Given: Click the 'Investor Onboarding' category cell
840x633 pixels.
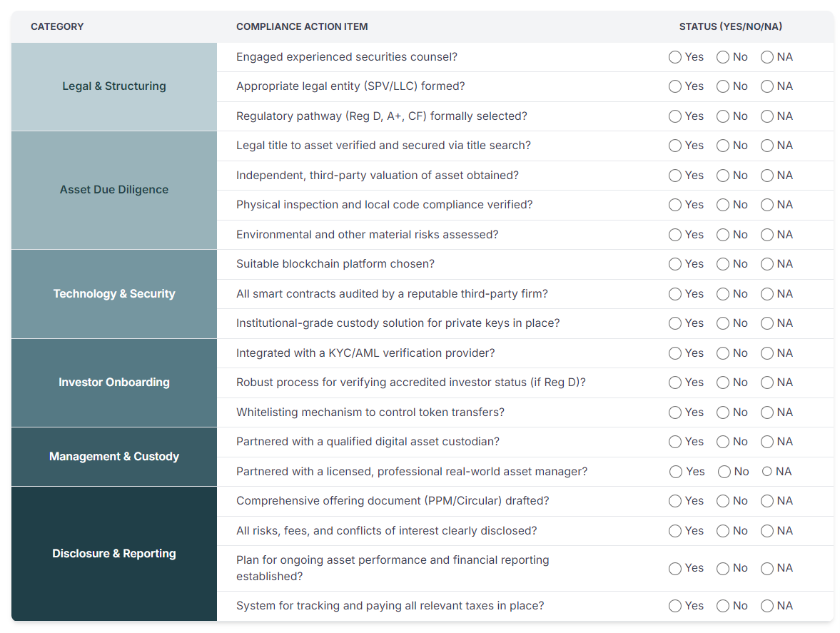Looking at the screenshot, I should pyautogui.click(x=114, y=383).
